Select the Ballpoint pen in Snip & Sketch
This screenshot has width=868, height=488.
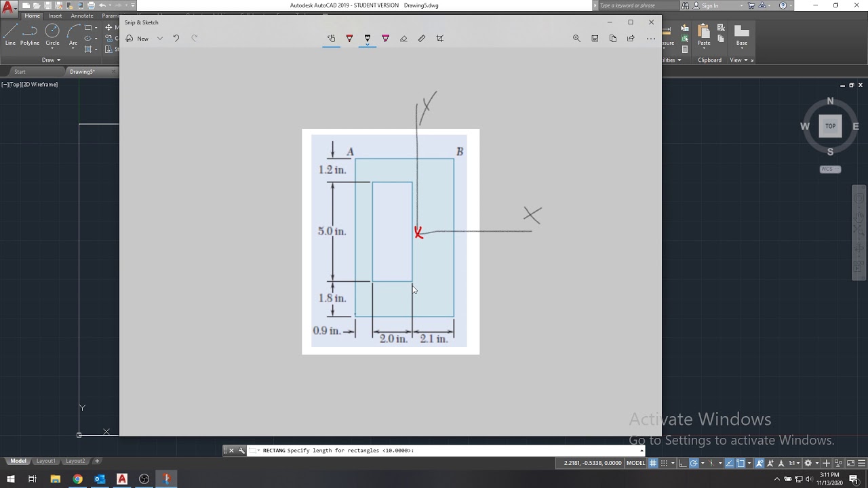click(349, 39)
